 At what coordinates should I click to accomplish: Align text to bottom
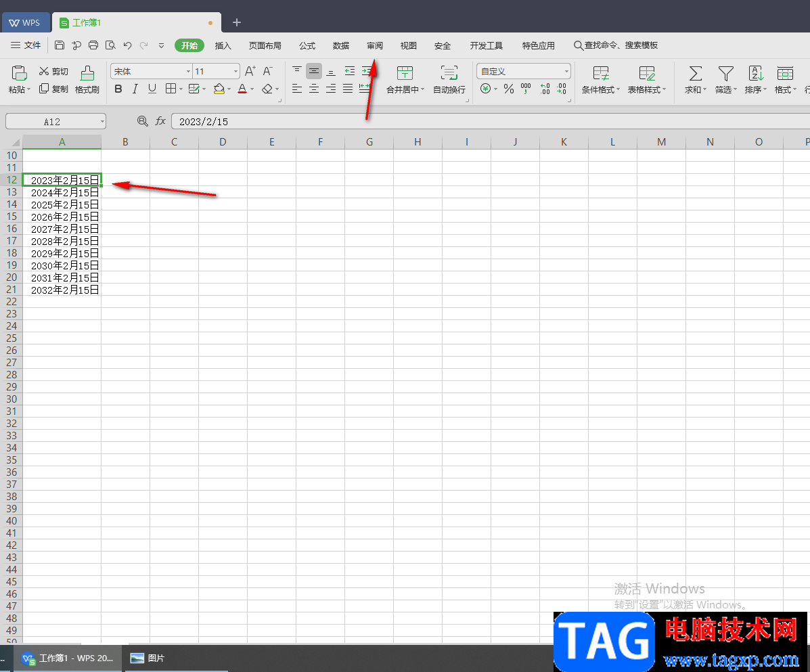tap(331, 71)
